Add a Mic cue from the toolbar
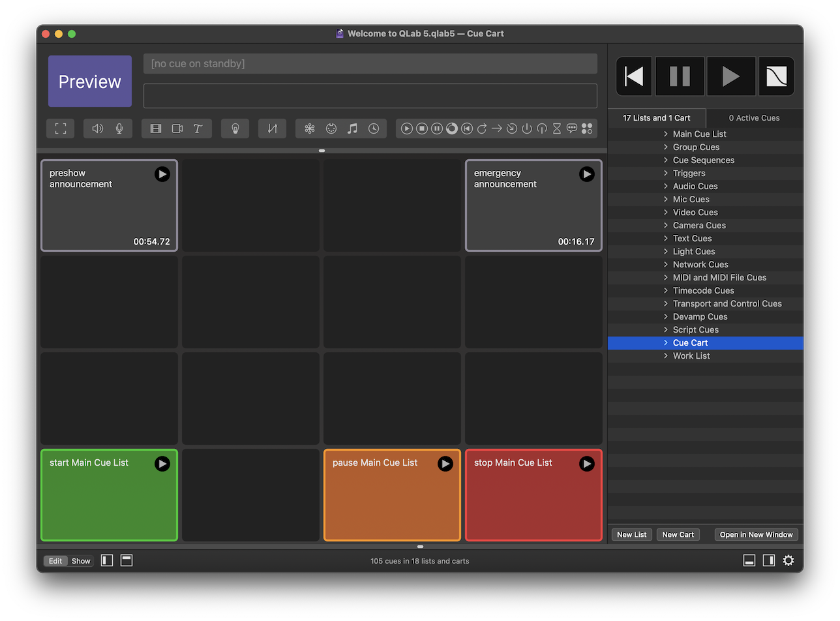Viewport: 840px width, 621px height. [x=119, y=129]
